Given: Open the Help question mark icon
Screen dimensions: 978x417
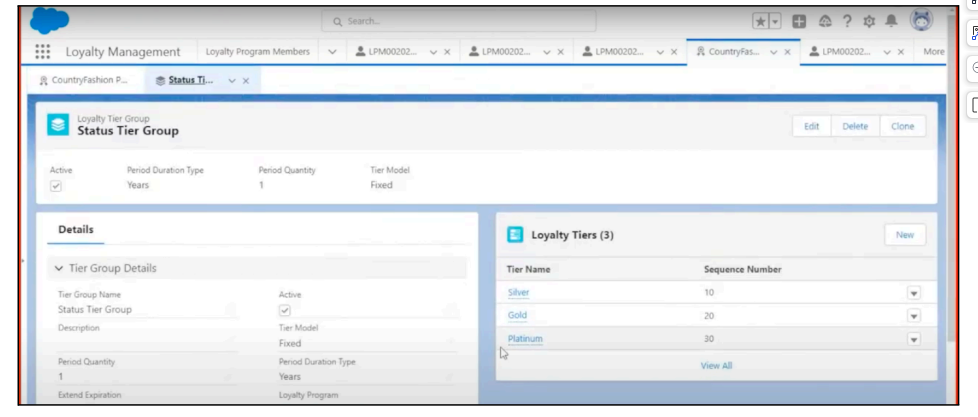Looking at the screenshot, I should [x=846, y=21].
